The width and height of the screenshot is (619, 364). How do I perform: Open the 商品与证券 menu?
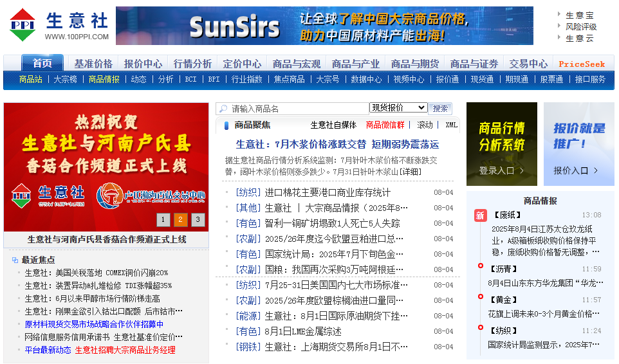pyautogui.click(x=474, y=64)
